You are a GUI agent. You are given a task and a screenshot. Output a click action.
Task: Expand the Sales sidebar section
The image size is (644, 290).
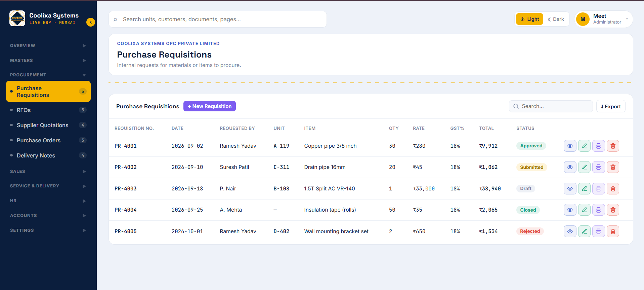pyautogui.click(x=48, y=172)
